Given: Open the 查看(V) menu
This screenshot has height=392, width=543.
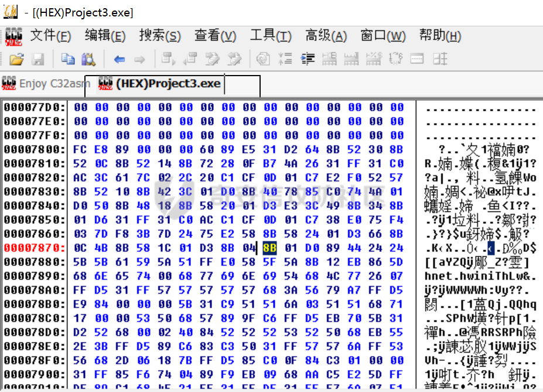Looking at the screenshot, I should coord(215,36).
